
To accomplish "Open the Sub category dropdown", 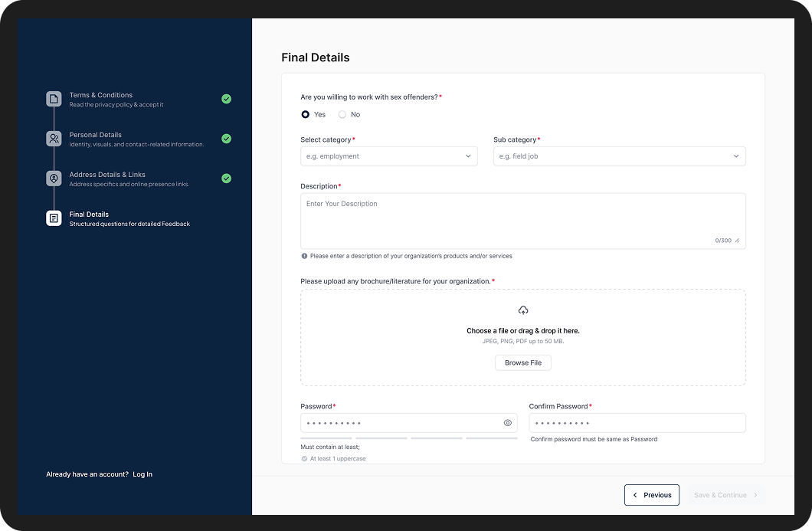I will pos(620,156).
